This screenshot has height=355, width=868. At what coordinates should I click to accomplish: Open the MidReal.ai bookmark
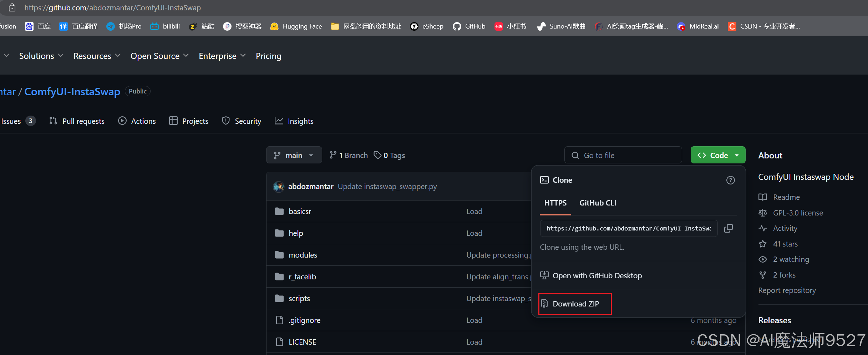(698, 26)
